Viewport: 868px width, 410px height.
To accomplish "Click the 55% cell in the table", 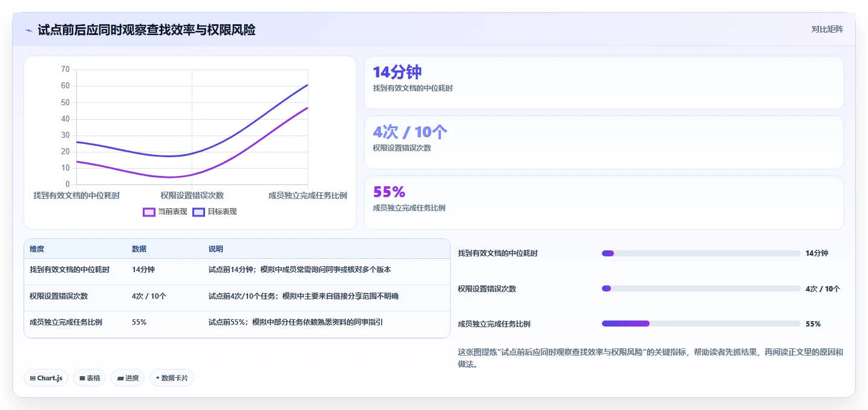I will click(x=139, y=322).
